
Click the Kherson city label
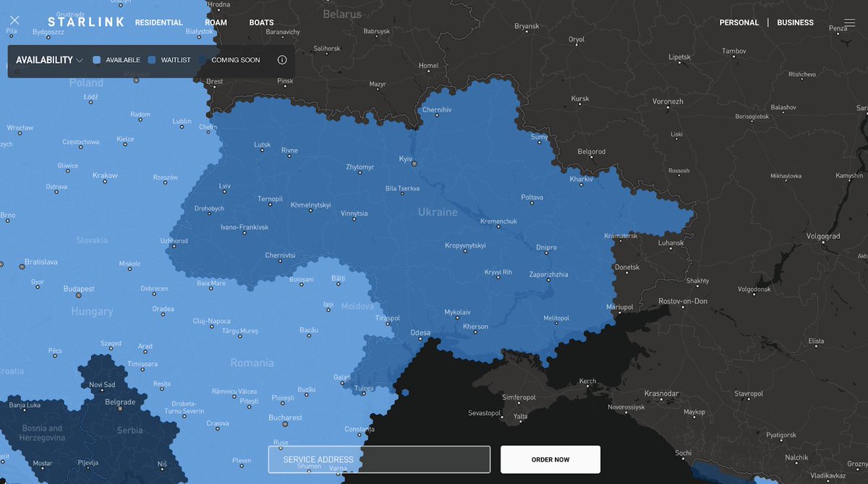click(475, 326)
